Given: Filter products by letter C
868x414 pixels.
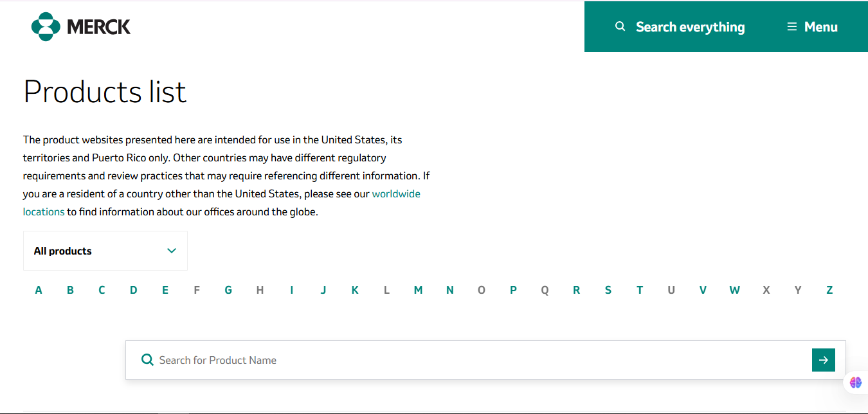Looking at the screenshot, I should click(102, 290).
